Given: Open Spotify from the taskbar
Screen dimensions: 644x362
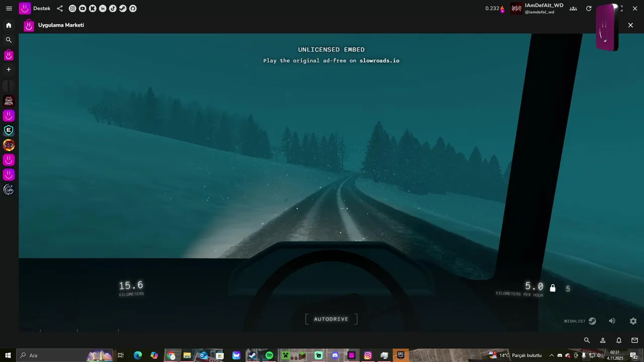Looking at the screenshot, I should (269, 355).
